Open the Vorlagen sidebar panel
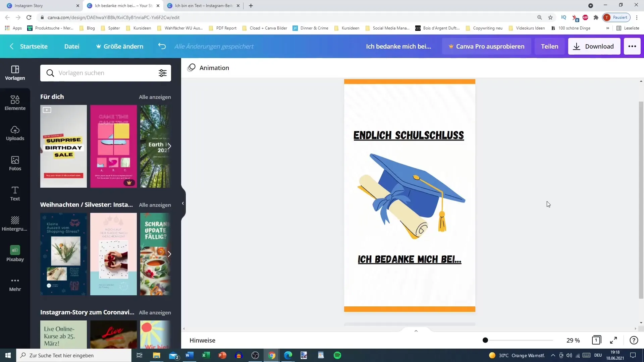The height and width of the screenshot is (362, 644). tap(15, 73)
